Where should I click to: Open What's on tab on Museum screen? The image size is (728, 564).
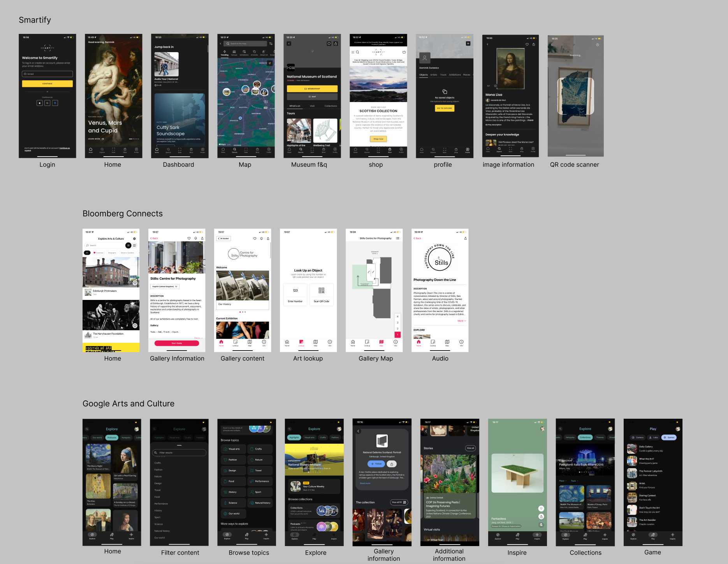[x=295, y=106]
